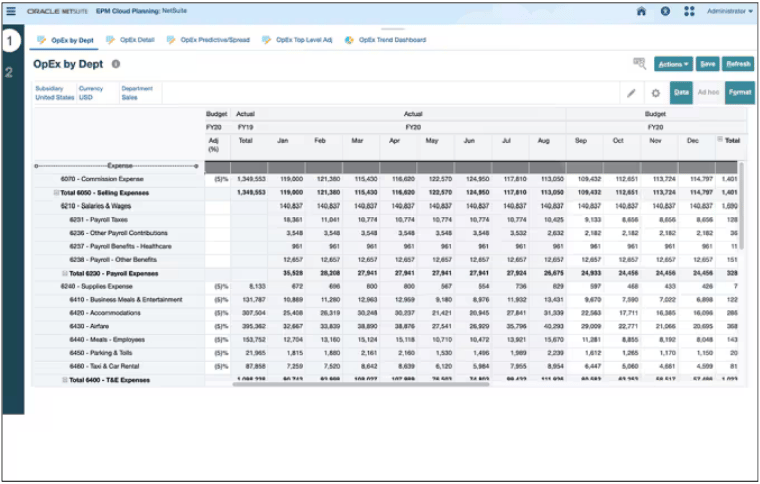Click the Dec column header

pyautogui.click(x=697, y=145)
